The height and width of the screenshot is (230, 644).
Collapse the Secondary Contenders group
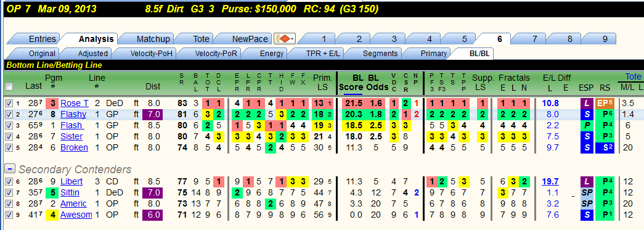[x=10, y=169]
